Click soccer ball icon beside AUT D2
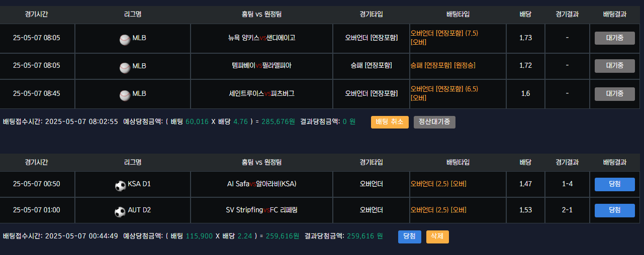 pyautogui.click(x=120, y=211)
